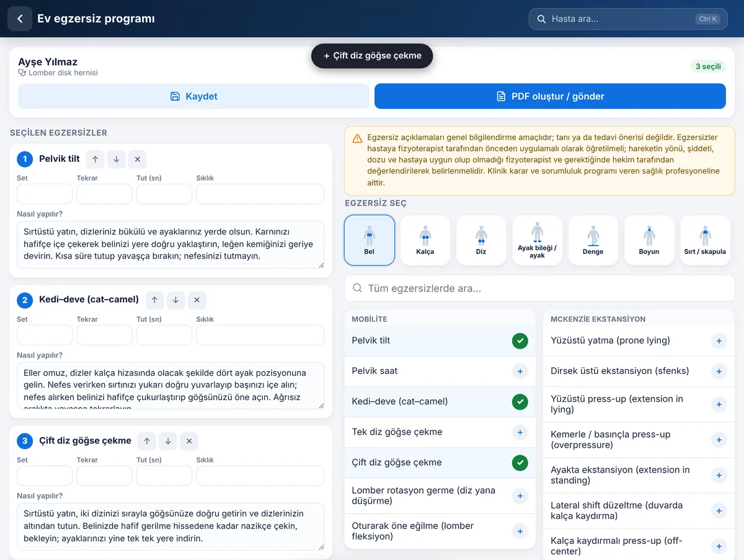Viewport: 744px width, 560px height.
Task: Click Set field for Pelvik tilt
Action: (x=45, y=194)
